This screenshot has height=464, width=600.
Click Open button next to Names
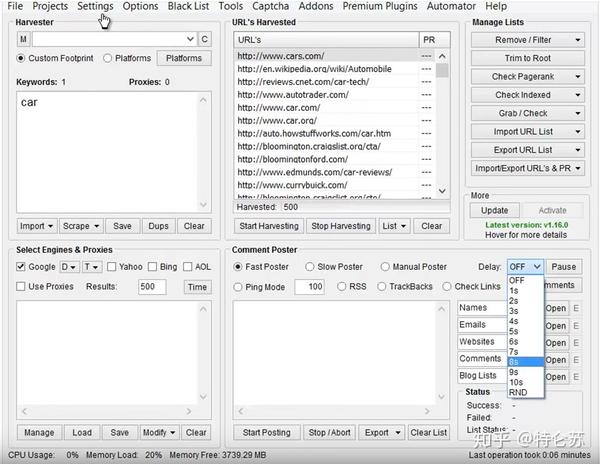pos(556,308)
